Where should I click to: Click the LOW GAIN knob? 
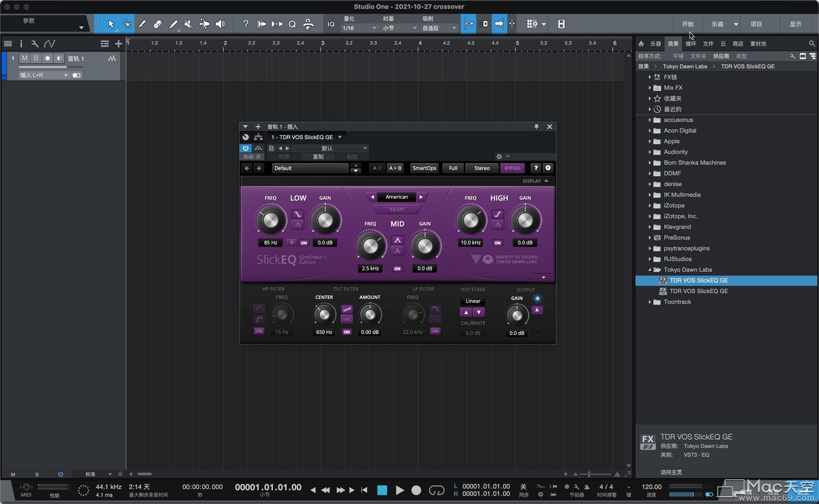(x=325, y=220)
